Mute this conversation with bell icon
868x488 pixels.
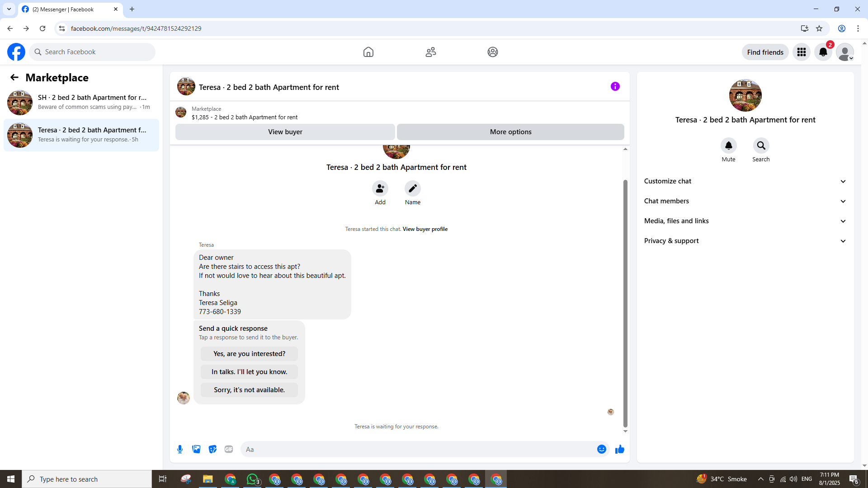click(x=728, y=145)
